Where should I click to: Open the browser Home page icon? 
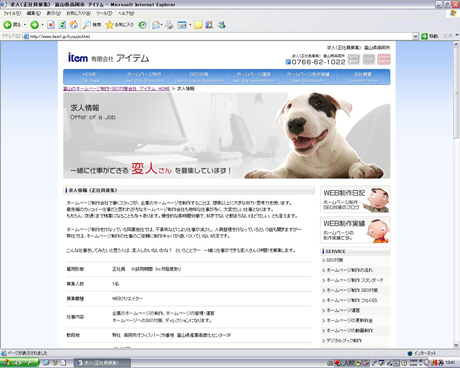click(x=74, y=25)
